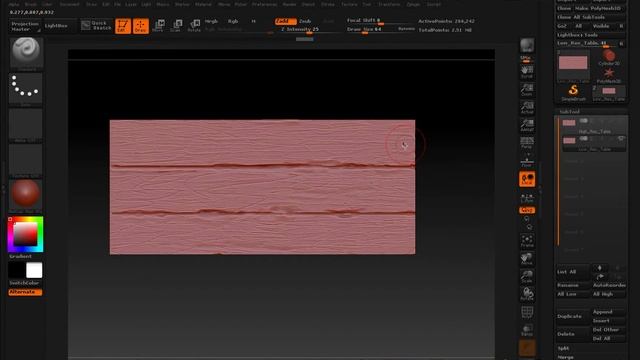The width and height of the screenshot is (640, 360).
Task: Click the Rotate icon in right shelf
Action: coord(527,294)
